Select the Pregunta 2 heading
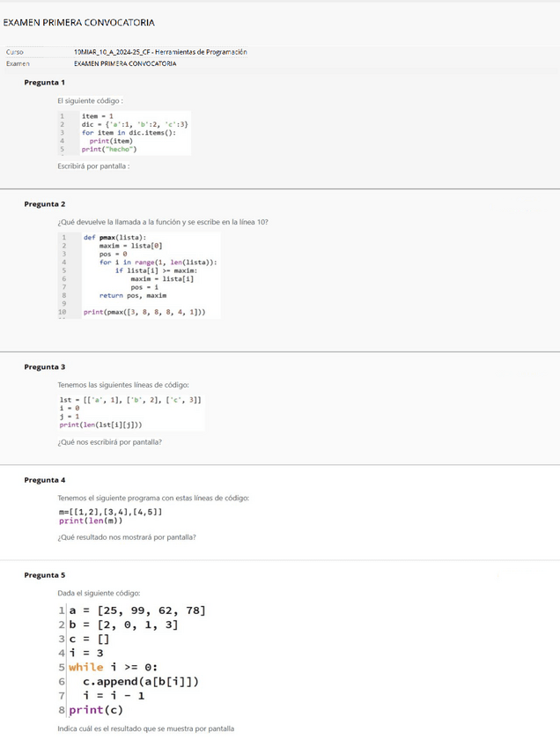The height and width of the screenshot is (747, 560). [x=44, y=203]
